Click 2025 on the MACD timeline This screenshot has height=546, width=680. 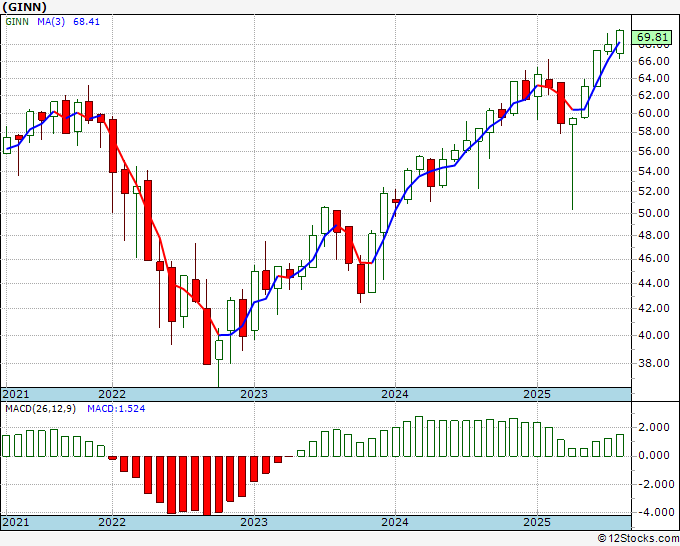[537, 522]
